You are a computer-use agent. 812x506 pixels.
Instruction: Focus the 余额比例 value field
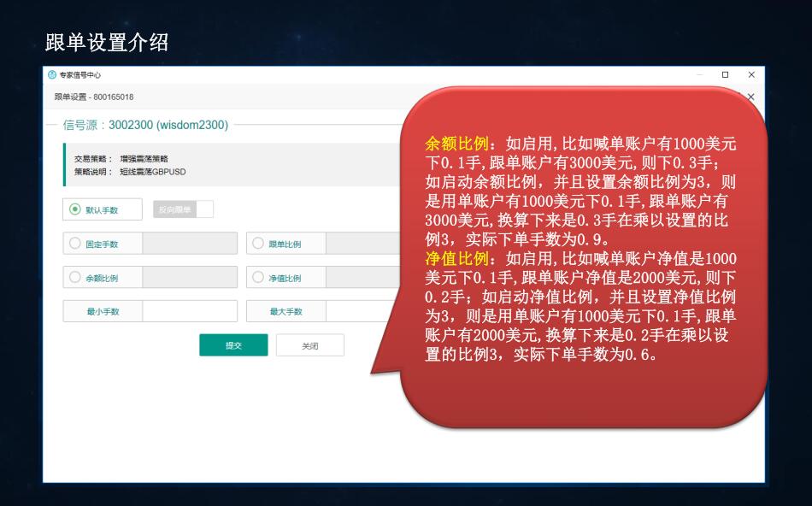click(x=190, y=278)
